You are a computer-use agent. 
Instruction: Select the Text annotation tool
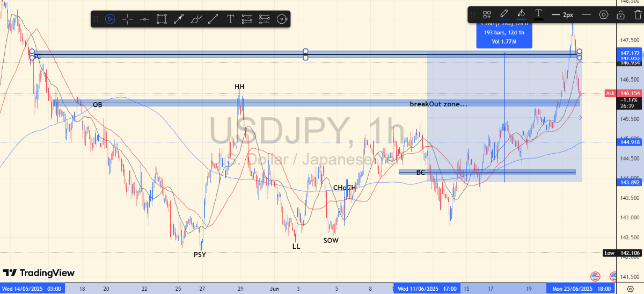230,19
